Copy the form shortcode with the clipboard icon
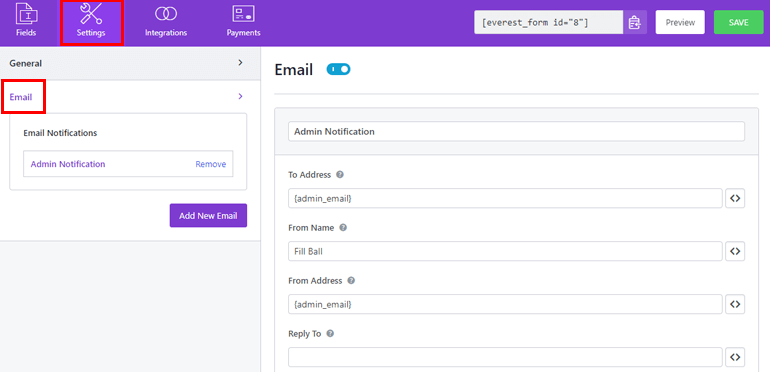770x372 pixels. click(x=635, y=23)
